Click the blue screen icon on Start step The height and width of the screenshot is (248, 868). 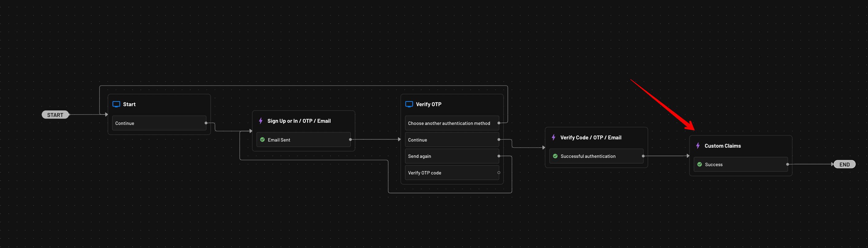[116, 104]
